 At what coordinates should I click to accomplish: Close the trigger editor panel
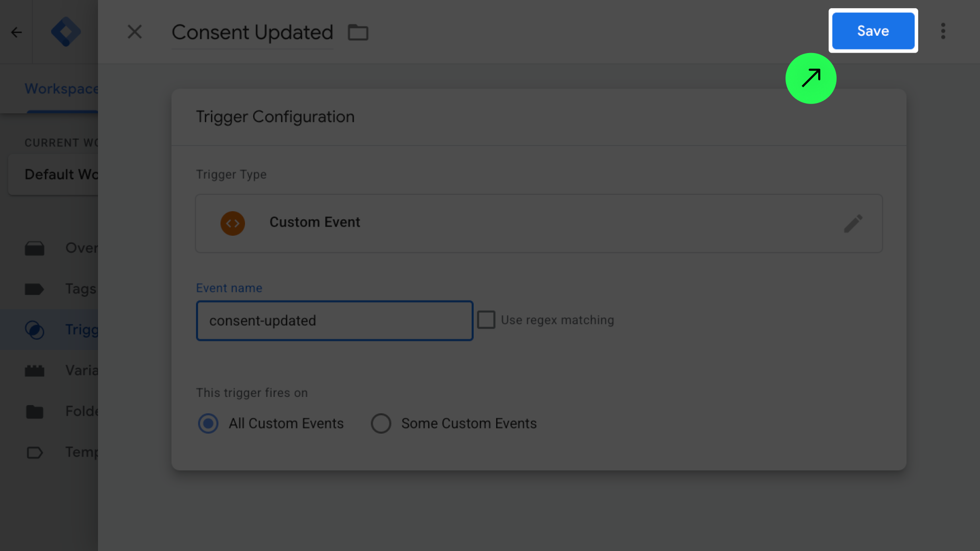[x=135, y=32]
